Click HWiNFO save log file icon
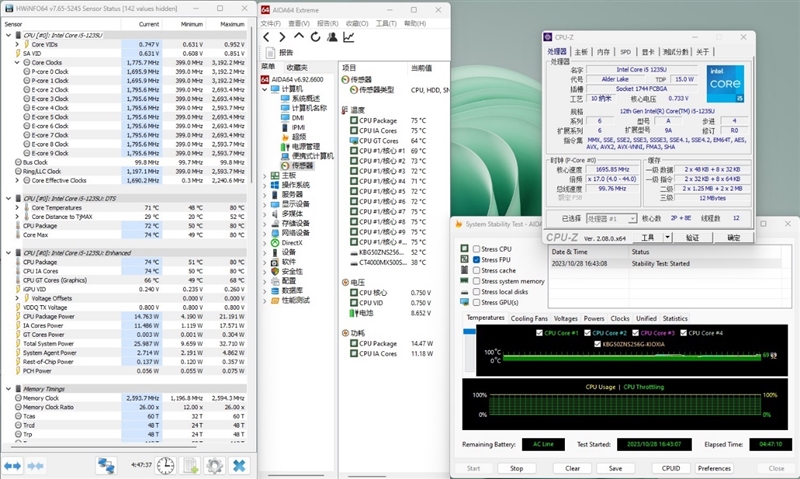 191,466
